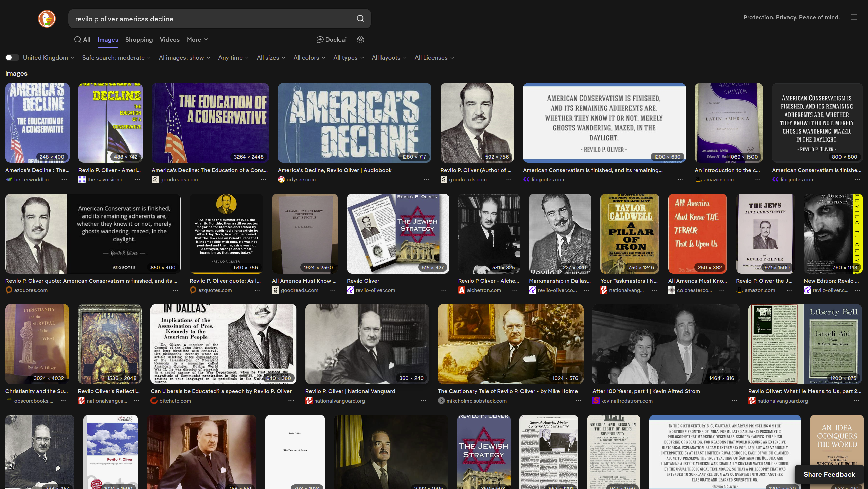Click the 'Protection. Privacy. Peace of mind.' text

tap(792, 17)
